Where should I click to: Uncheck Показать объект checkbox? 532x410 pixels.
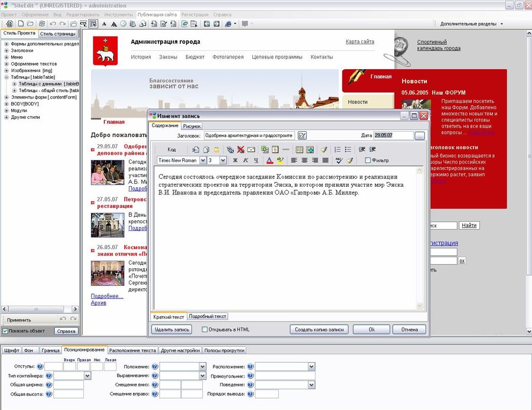click(x=5, y=331)
